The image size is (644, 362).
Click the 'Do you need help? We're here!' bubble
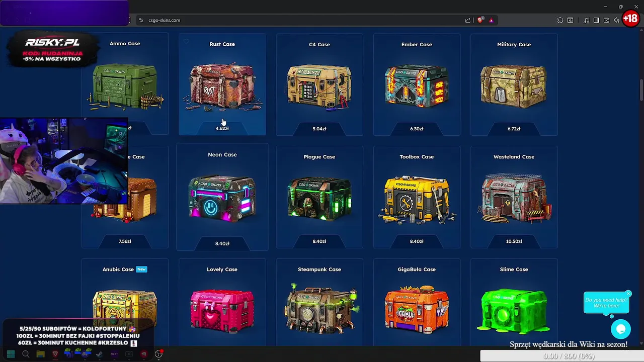606,303
